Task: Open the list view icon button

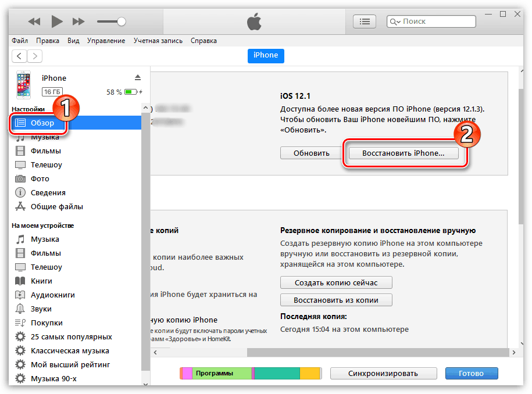Action: tap(365, 22)
